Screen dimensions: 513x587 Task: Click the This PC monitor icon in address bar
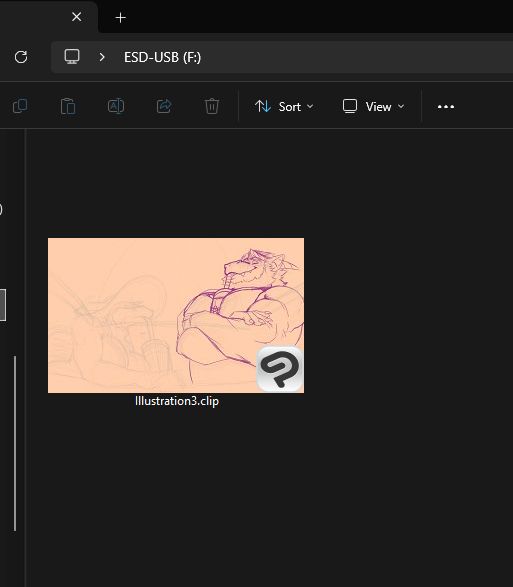point(72,57)
